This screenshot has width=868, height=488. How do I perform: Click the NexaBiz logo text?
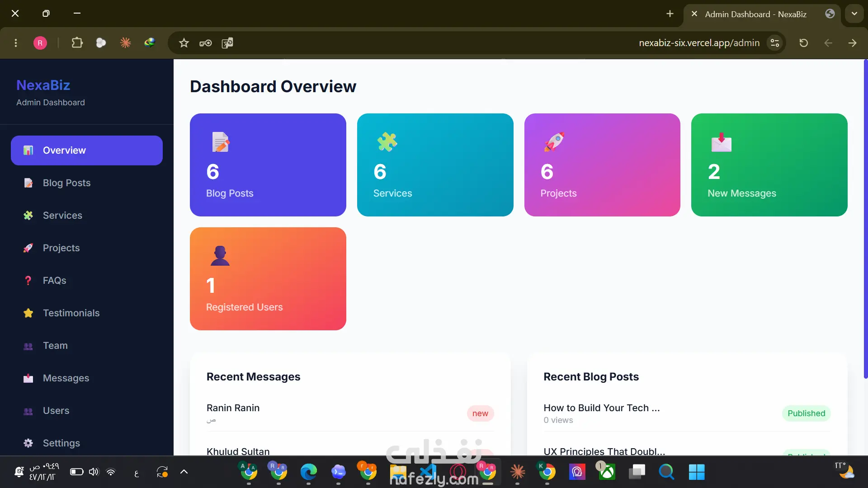[43, 85]
